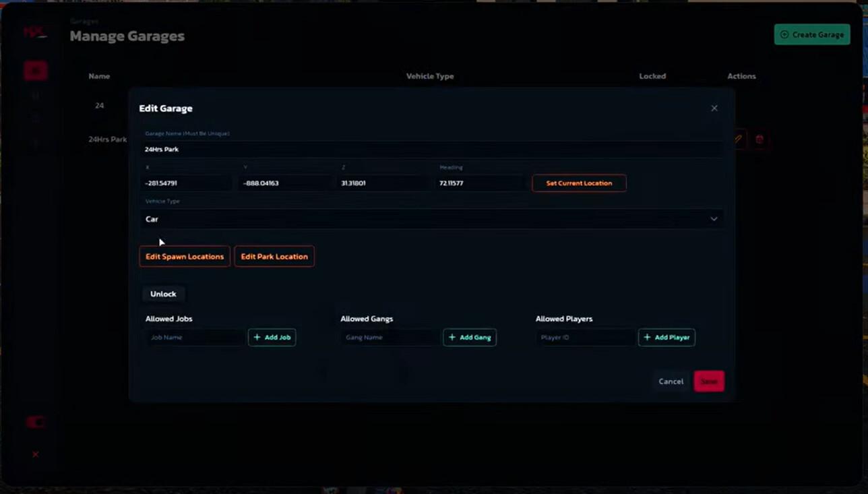Image resolution: width=868 pixels, height=494 pixels.
Task: Click the logo in the sidebar top
Action: click(x=35, y=32)
